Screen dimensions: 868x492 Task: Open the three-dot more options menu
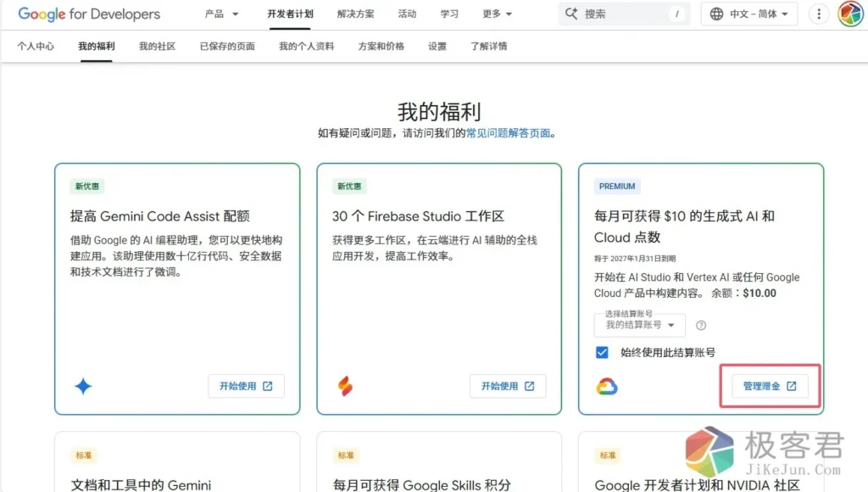tap(818, 14)
